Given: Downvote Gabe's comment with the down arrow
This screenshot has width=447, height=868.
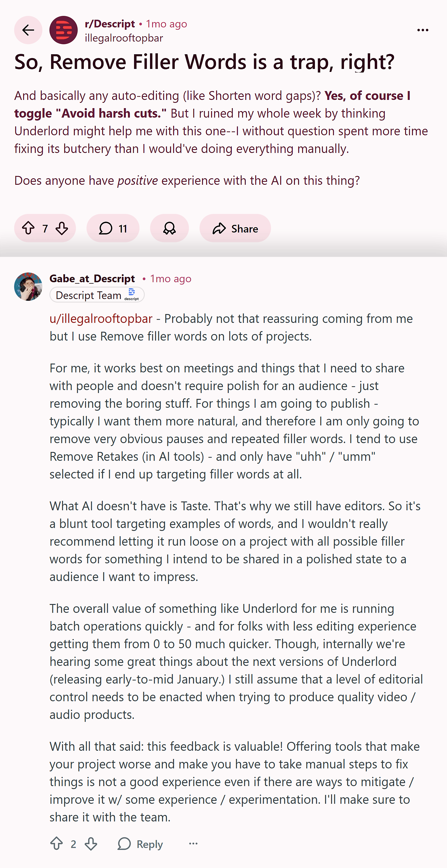Looking at the screenshot, I should [x=91, y=844].
